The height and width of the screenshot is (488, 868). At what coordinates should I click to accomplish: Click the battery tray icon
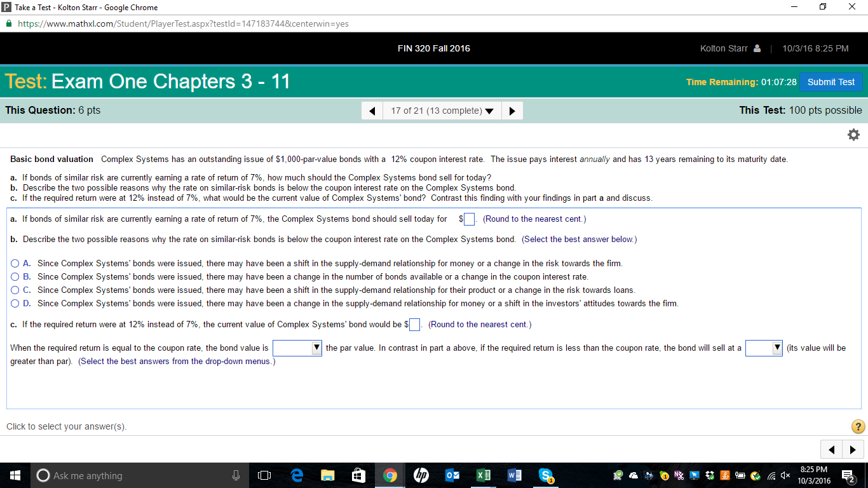(740, 475)
